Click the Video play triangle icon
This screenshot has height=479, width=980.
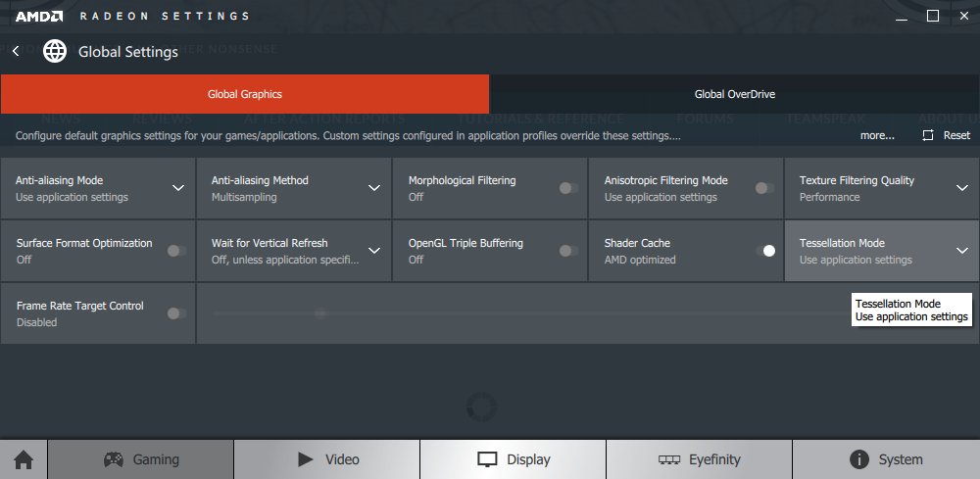coord(306,459)
